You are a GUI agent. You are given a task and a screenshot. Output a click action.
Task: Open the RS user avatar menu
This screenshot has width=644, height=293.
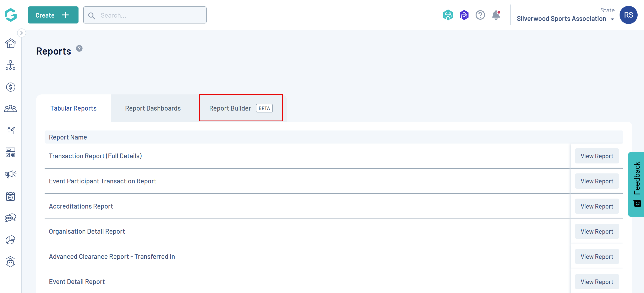tap(628, 15)
